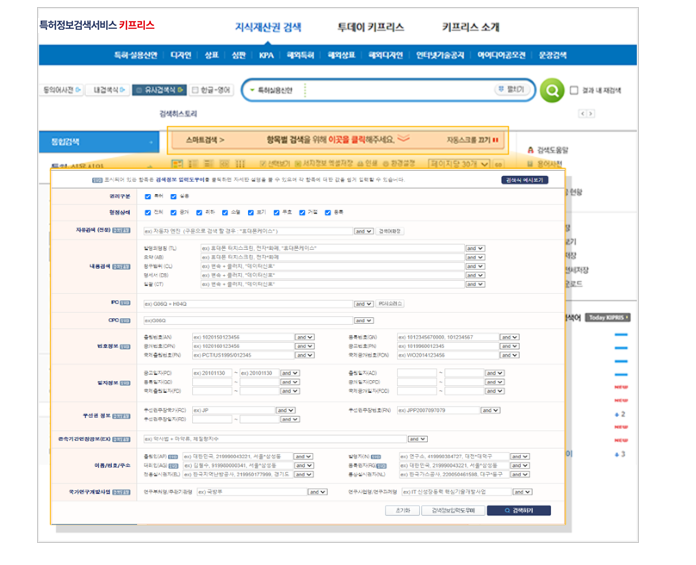
Task: Click the green magnifier search button
Action: 552,91
